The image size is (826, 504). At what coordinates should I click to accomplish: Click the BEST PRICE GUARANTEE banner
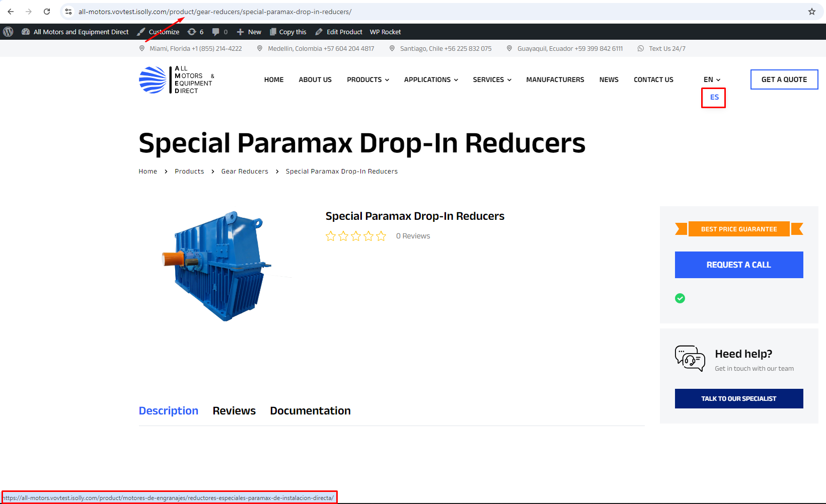pyautogui.click(x=739, y=229)
